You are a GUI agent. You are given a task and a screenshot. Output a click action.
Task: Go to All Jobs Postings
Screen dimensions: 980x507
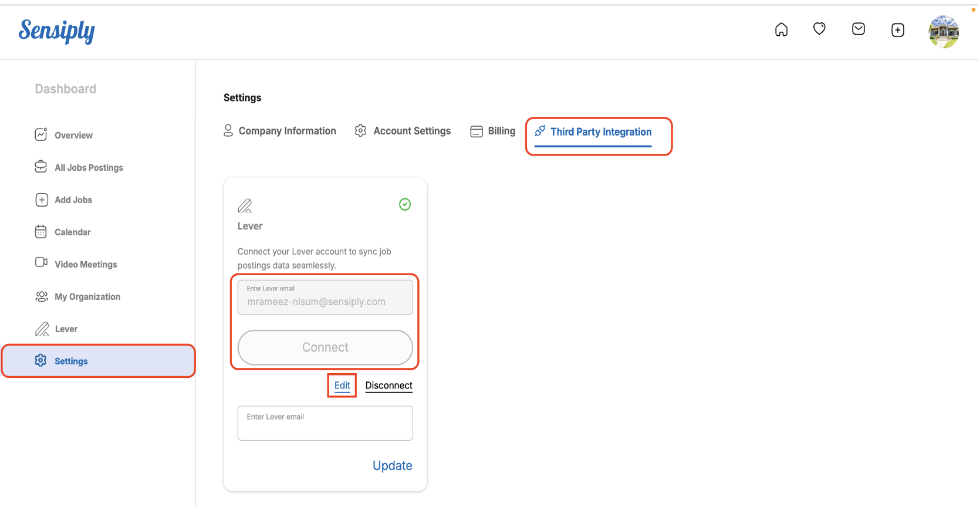89,168
